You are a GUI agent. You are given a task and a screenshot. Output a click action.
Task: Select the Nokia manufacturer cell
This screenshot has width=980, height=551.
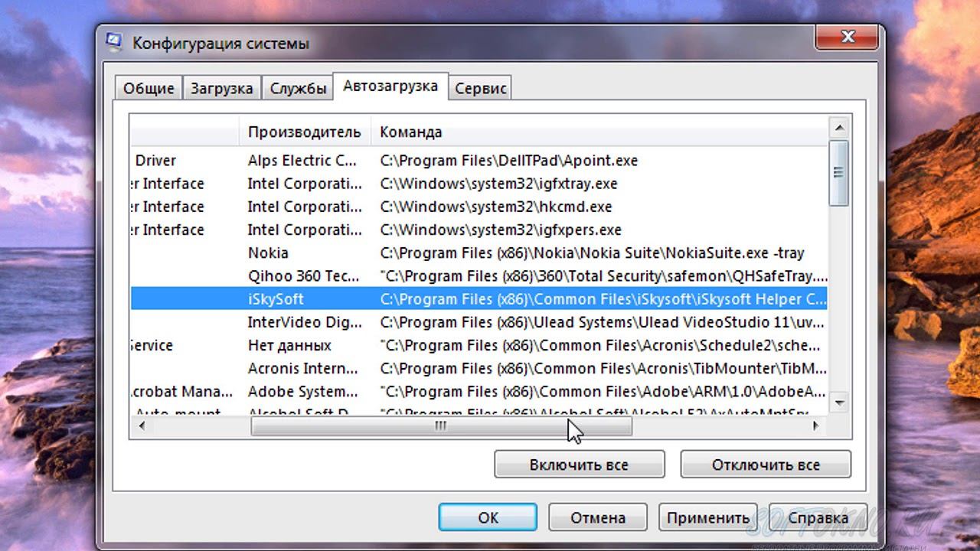click(x=268, y=253)
